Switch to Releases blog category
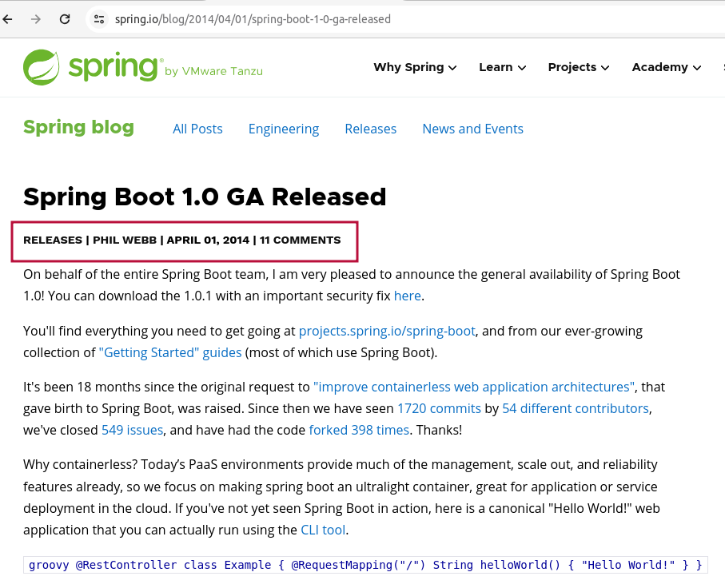The height and width of the screenshot is (588, 725). click(x=370, y=129)
